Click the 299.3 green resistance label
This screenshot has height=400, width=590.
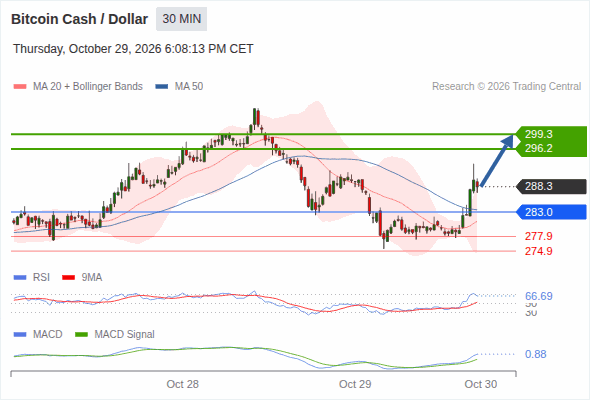[x=539, y=134]
